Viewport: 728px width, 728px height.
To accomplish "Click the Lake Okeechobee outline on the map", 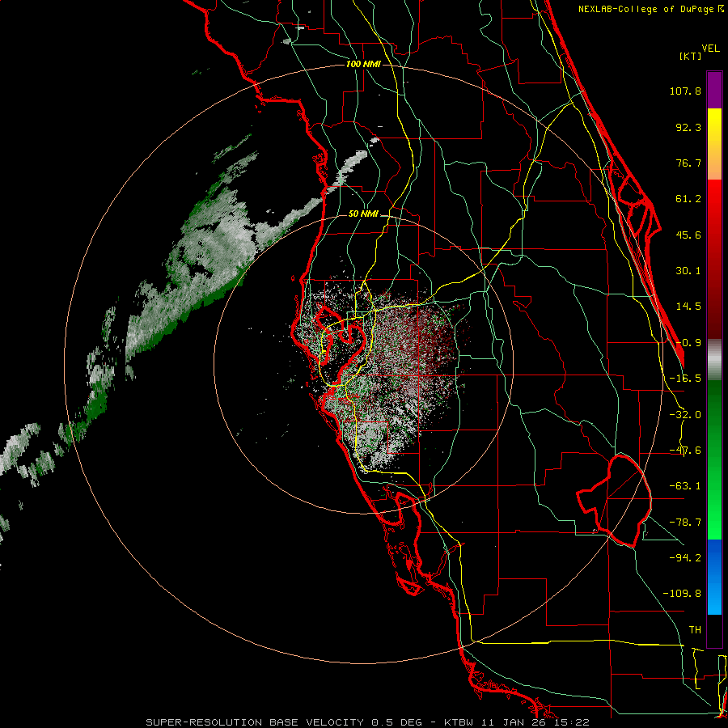I will (616, 501).
